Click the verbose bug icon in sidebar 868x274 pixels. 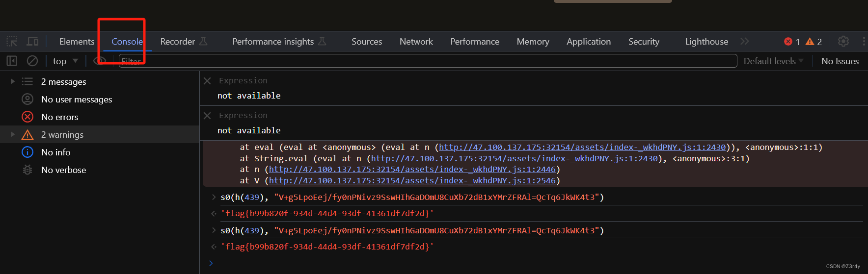[x=27, y=170]
